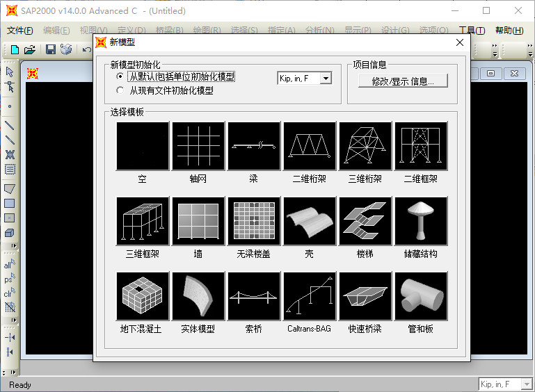Open status bar units dropdown
The height and width of the screenshot is (392, 535).
point(527,384)
